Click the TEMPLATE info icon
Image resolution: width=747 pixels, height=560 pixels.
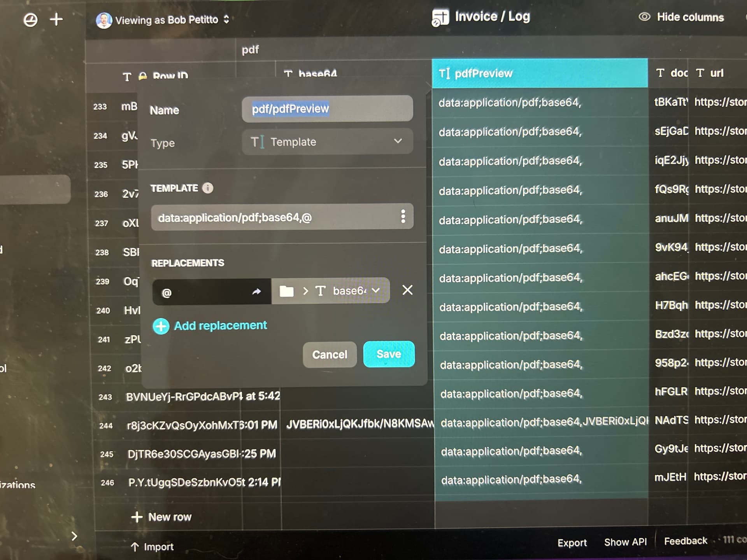208,188
